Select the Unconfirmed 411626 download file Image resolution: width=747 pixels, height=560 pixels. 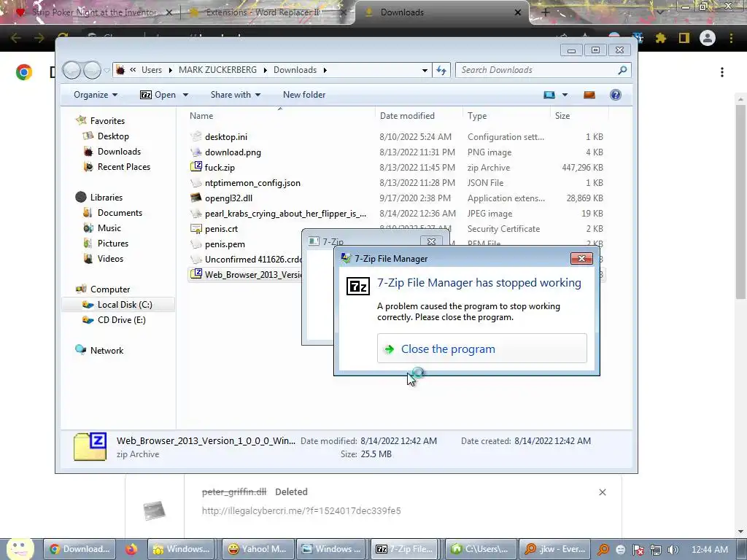click(x=253, y=260)
